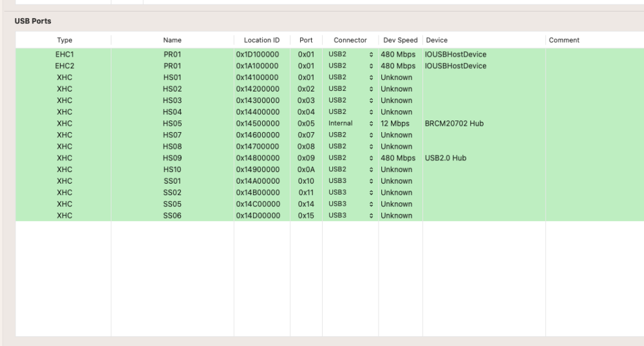Select the HS09 name cell
The height and width of the screenshot is (346, 644).
click(172, 158)
